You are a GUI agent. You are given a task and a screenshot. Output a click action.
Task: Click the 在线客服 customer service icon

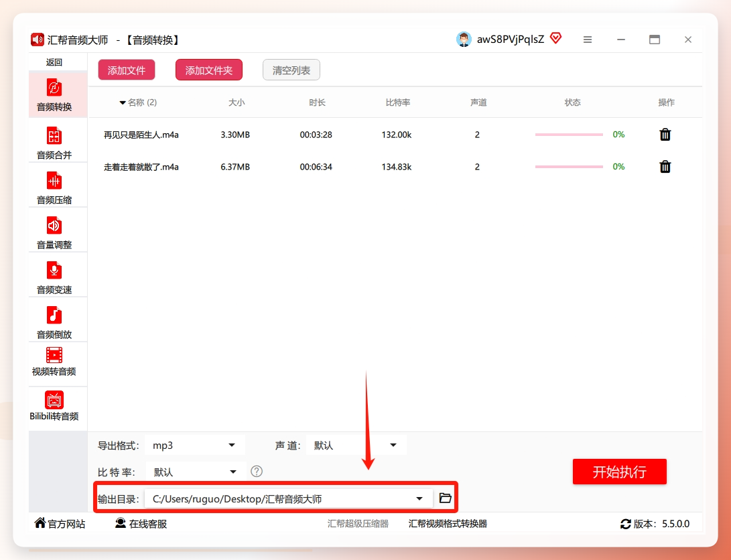(x=121, y=523)
